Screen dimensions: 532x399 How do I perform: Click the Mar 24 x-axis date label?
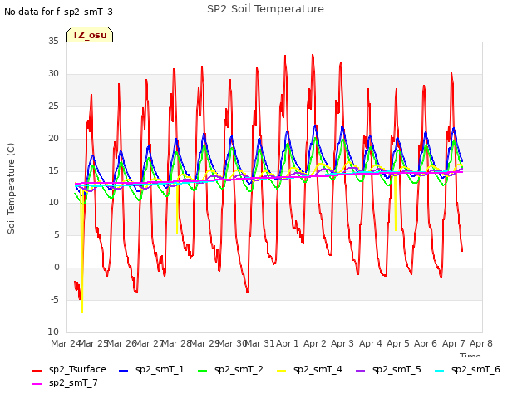[66, 343]
